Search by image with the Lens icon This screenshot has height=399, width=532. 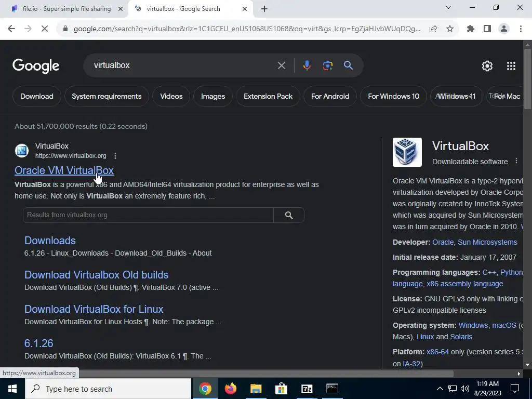tap(327, 65)
